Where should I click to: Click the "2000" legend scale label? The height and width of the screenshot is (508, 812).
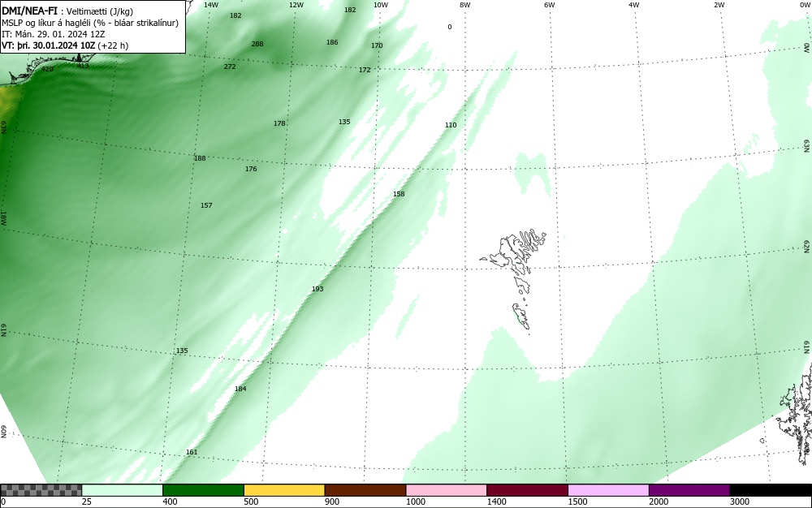[659, 502]
